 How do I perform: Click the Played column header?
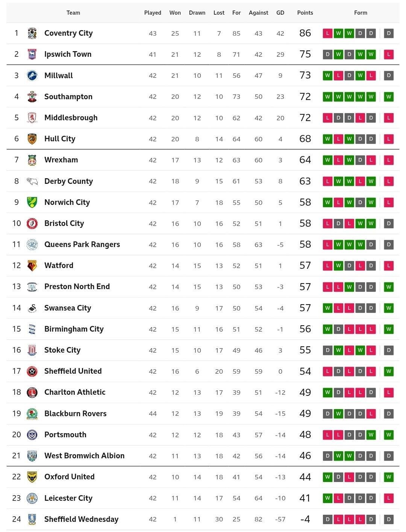[x=153, y=13]
